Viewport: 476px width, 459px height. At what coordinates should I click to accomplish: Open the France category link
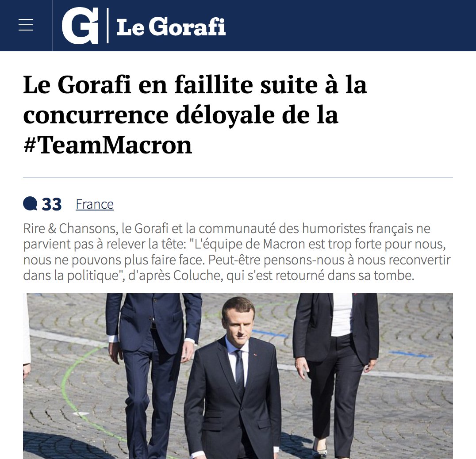[95, 204]
